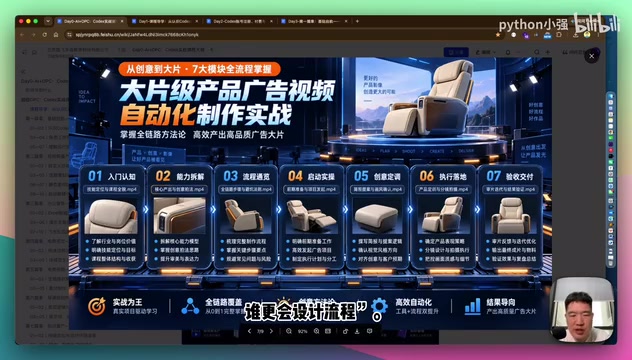Image resolution: width=632 pixels, height=360 pixels.
Task: Open the browser profile avatar
Action: (x=587, y=35)
